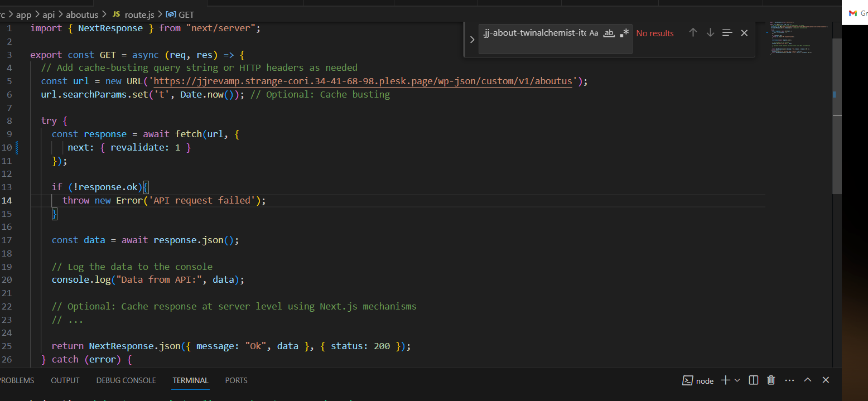Image resolution: width=868 pixels, height=401 pixels.
Task: Click the Gmail icon in browser
Action: coord(852,13)
